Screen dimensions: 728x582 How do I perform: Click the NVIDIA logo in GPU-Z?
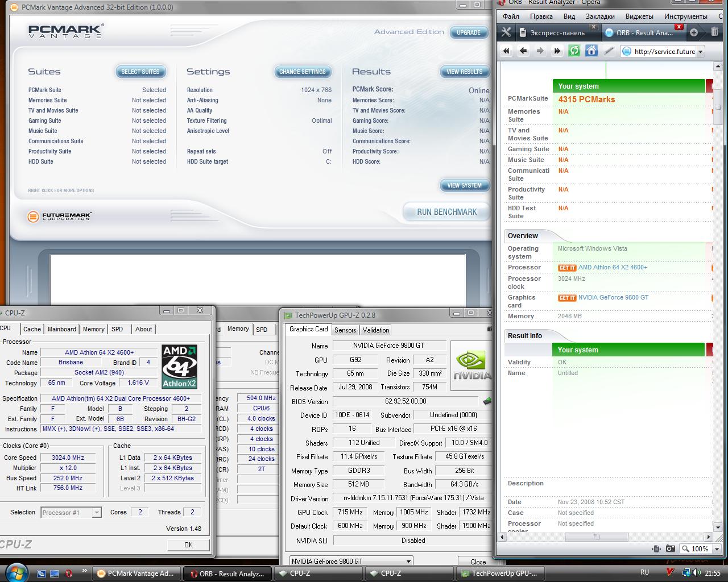[x=471, y=365]
